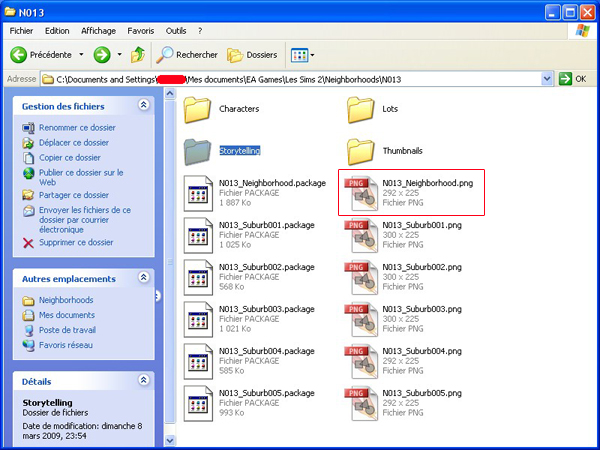The image size is (600, 450).
Task: Select the Lots folder icon
Action: click(x=360, y=109)
